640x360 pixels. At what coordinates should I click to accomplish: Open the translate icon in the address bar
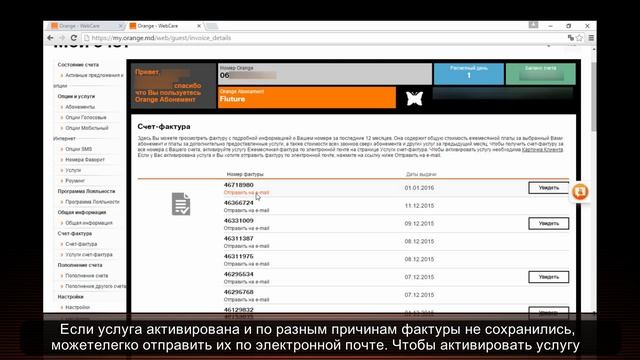pyautogui.click(x=571, y=38)
